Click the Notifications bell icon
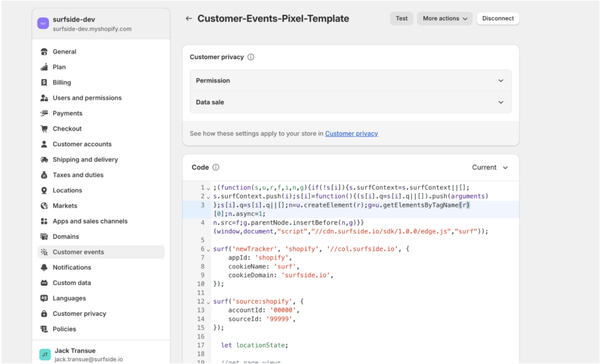This screenshot has width=601, height=364. tap(44, 268)
